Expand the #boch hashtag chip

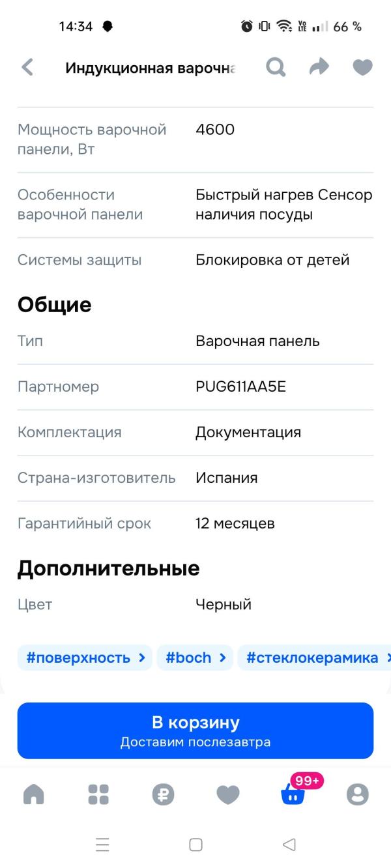[x=195, y=658]
